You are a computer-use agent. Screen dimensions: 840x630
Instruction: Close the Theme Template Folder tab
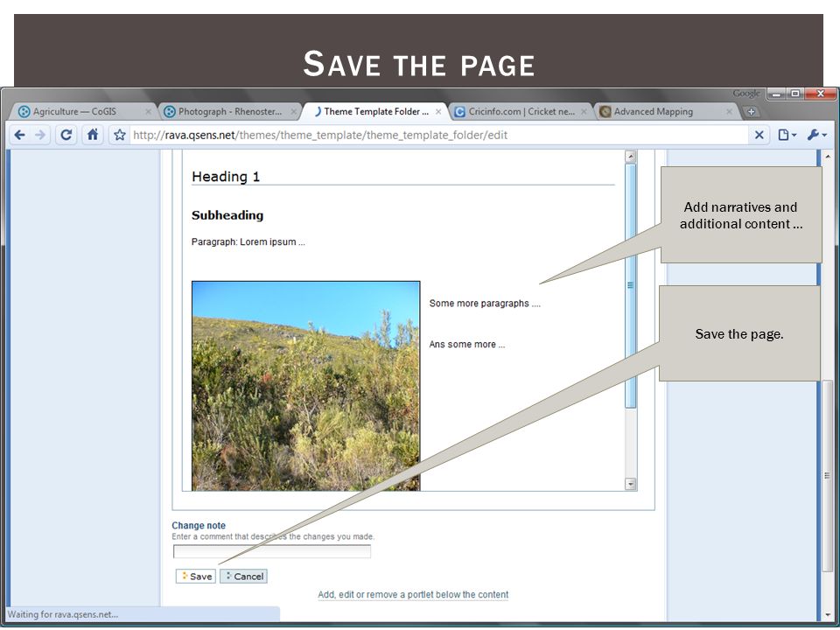click(438, 111)
